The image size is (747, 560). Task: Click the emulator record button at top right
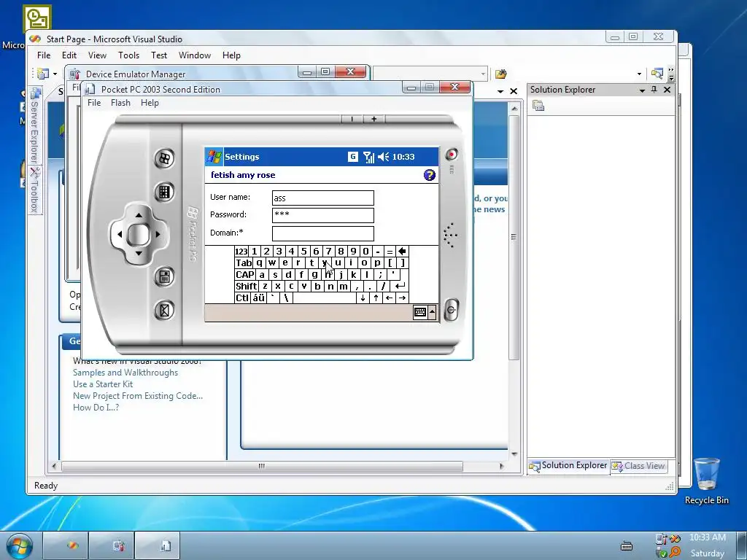point(451,155)
